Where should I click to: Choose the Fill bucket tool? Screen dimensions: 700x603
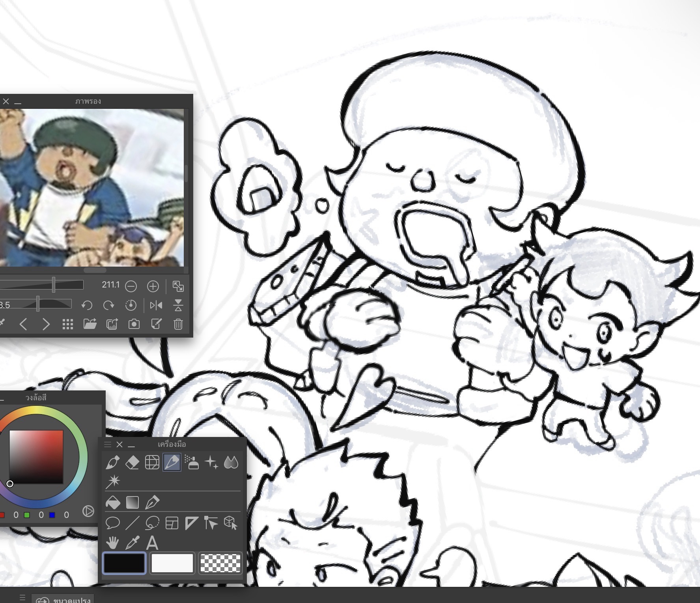click(113, 502)
